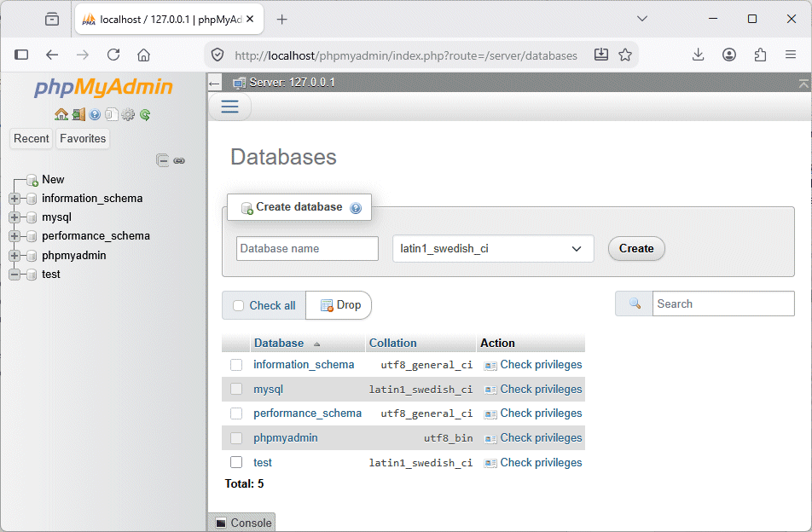Click the Drop button
812x532 pixels.
[x=340, y=305]
